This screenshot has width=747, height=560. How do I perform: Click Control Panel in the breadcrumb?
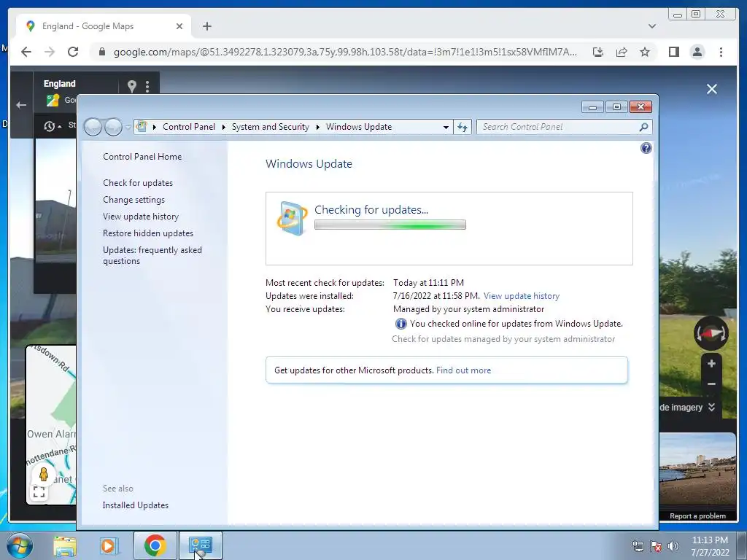[x=189, y=127]
